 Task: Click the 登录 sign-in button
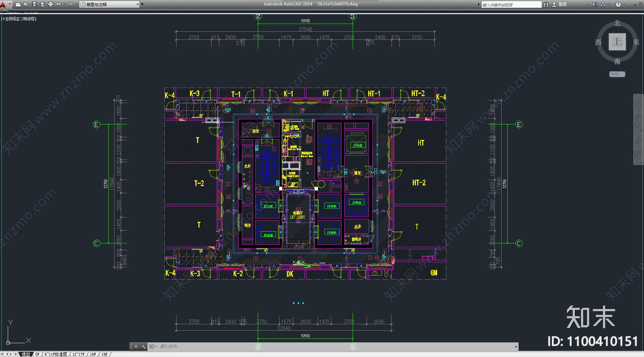coord(562,4)
